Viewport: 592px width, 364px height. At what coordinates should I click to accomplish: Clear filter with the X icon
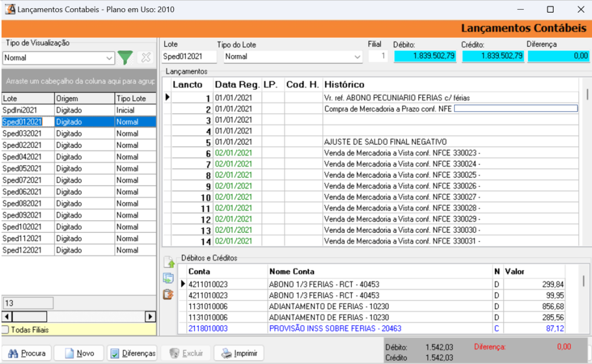tap(146, 58)
